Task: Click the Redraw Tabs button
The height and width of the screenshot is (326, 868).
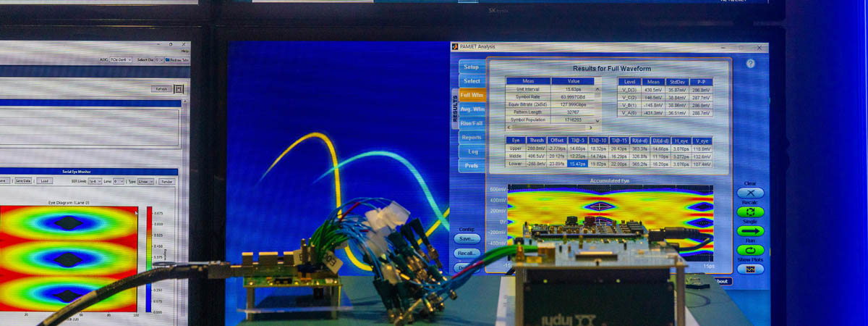Action: click(x=177, y=59)
